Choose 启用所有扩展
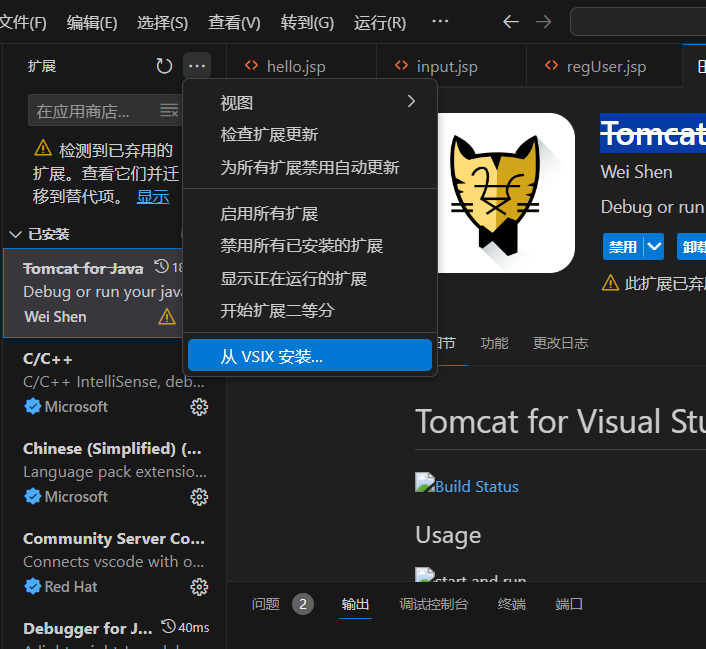 (x=310, y=213)
